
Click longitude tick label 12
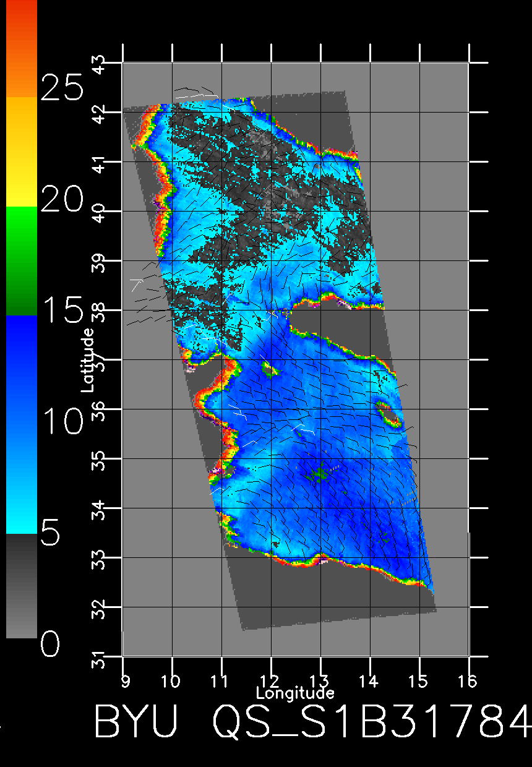270,681
